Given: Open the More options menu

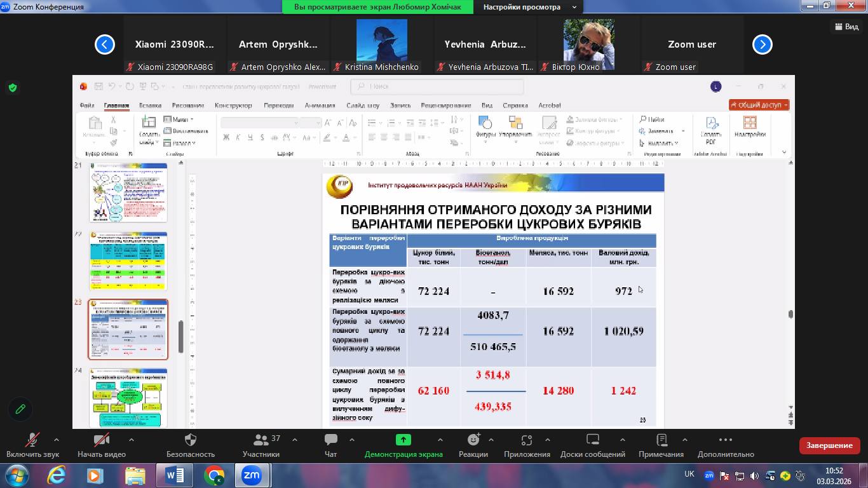Looking at the screenshot, I should (x=725, y=440).
